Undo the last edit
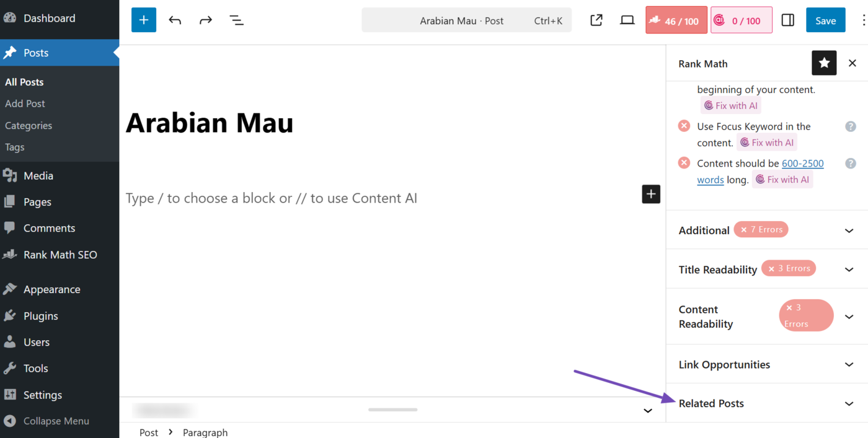The width and height of the screenshot is (868, 438). point(175,20)
